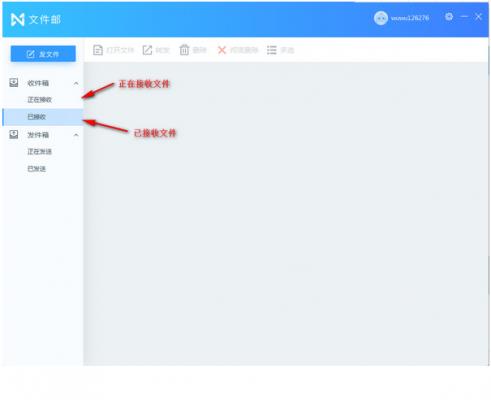
Task: Collapse the 发件箱 section chevron
Action: pyautogui.click(x=76, y=135)
